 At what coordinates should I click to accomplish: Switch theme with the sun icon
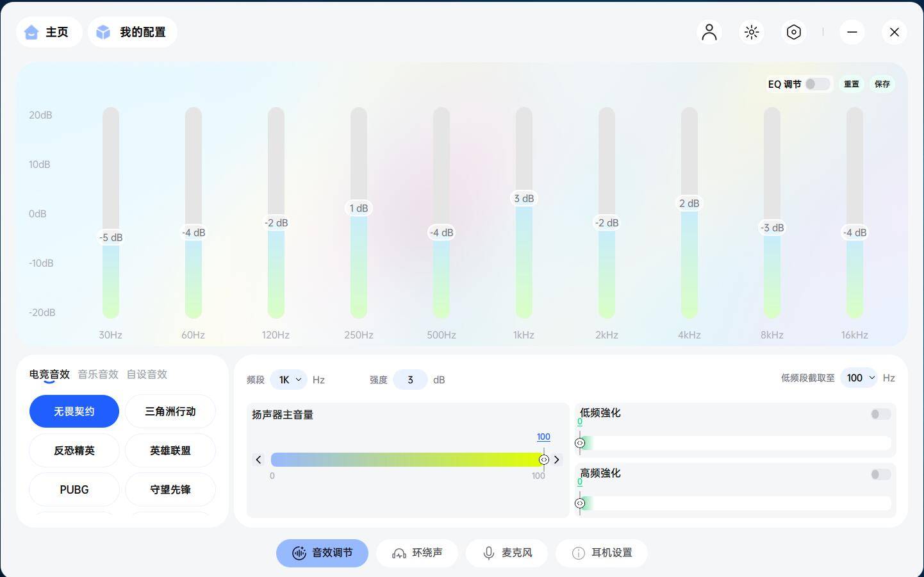click(x=752, y=32)
